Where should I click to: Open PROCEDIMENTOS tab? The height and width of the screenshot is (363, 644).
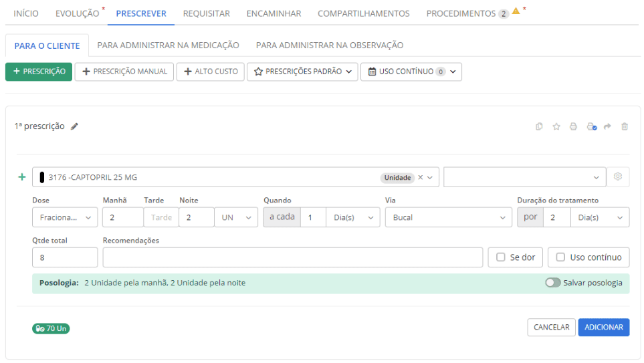coord(461,13)
